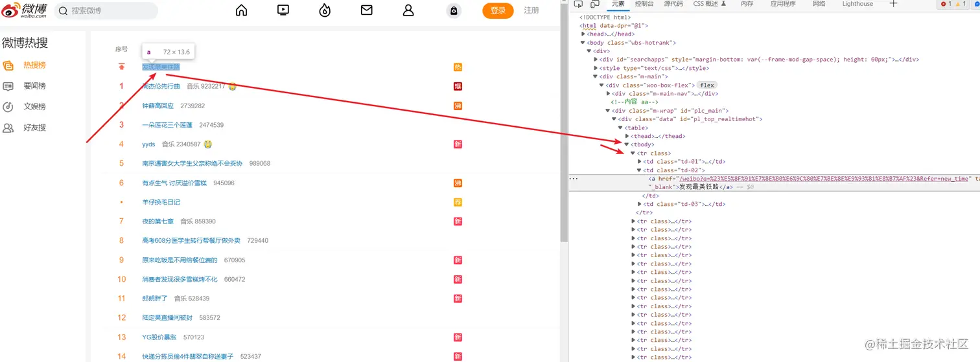Expand the head node

point(583,34)
